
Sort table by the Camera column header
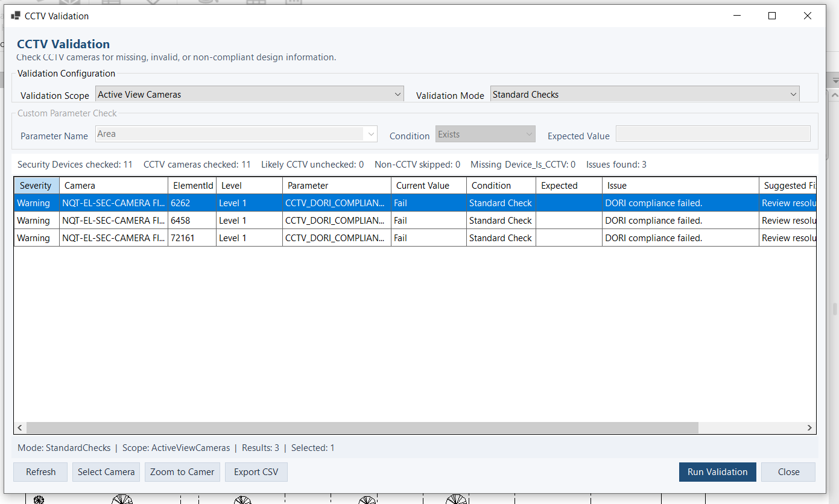113,186
